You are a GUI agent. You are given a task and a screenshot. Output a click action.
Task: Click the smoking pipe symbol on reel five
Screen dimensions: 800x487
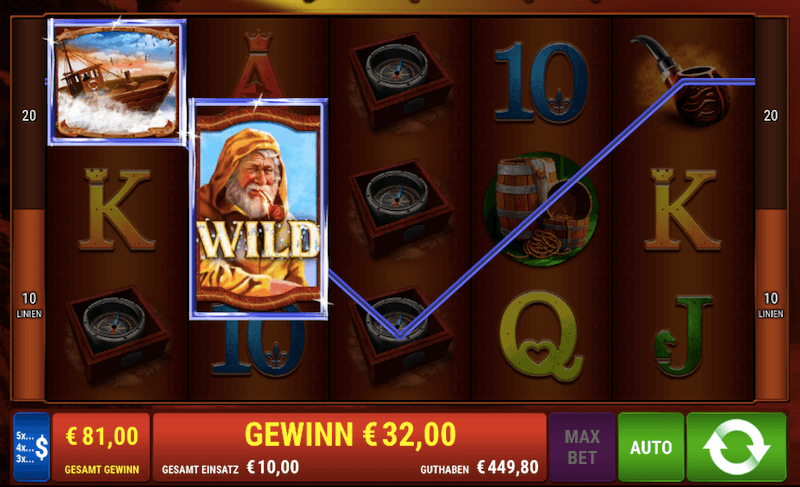point(682,82)
